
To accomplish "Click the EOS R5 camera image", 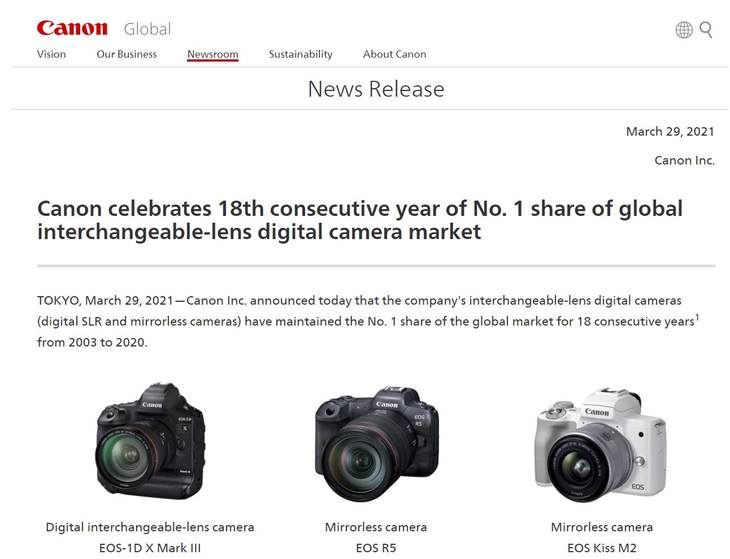I will coord(376,443).
